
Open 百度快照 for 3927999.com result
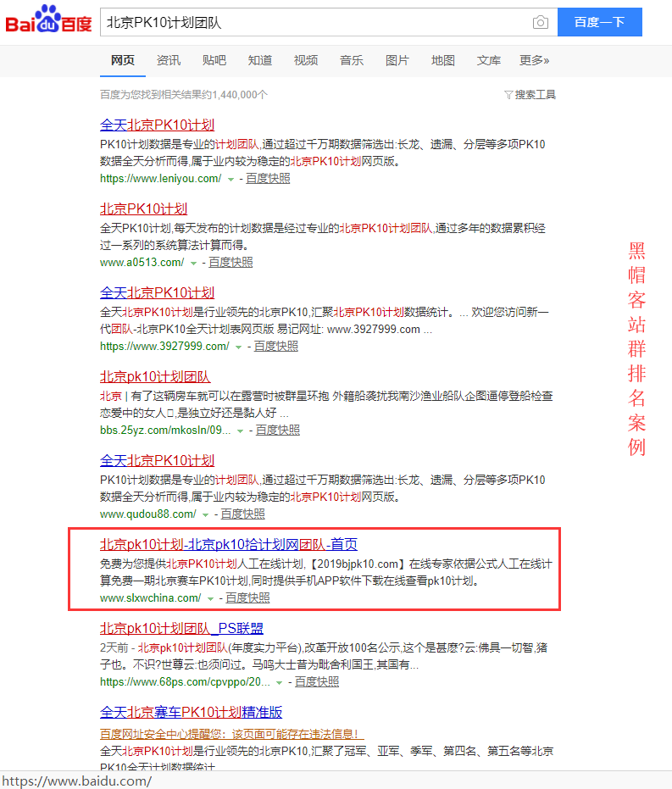click(x=276, y=347)
